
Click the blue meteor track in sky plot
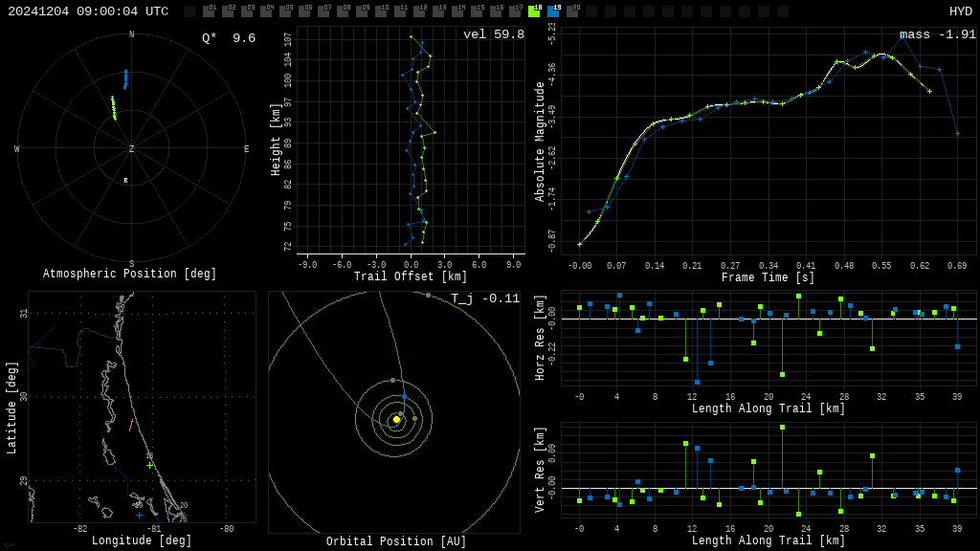(x=125, y=79)
